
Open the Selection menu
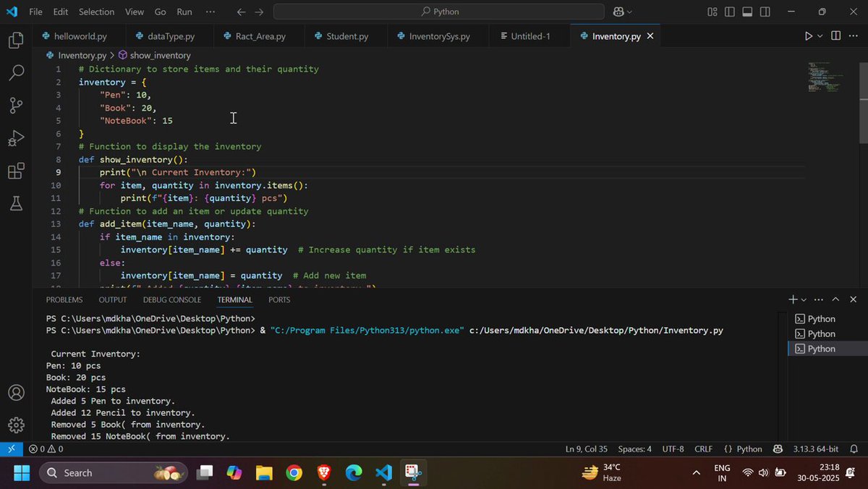coord(96,12)
